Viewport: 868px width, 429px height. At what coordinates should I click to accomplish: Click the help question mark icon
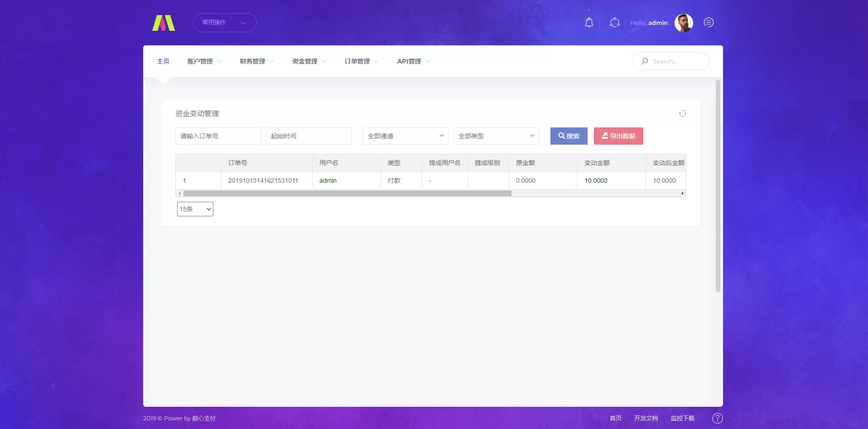pos(717,418)
